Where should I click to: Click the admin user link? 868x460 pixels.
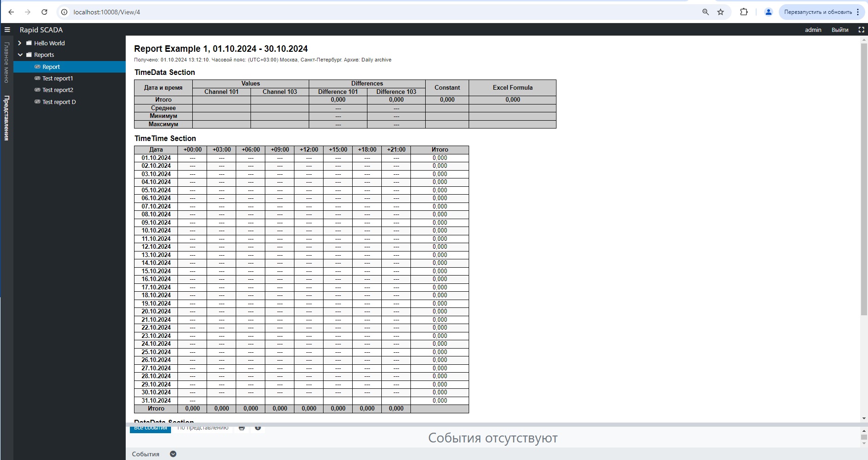[813, 30]
